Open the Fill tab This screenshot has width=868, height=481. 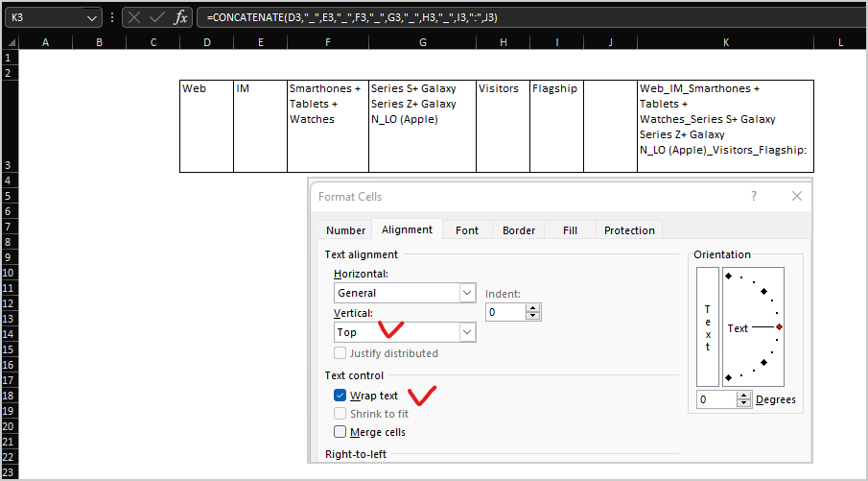pos(570,230)
